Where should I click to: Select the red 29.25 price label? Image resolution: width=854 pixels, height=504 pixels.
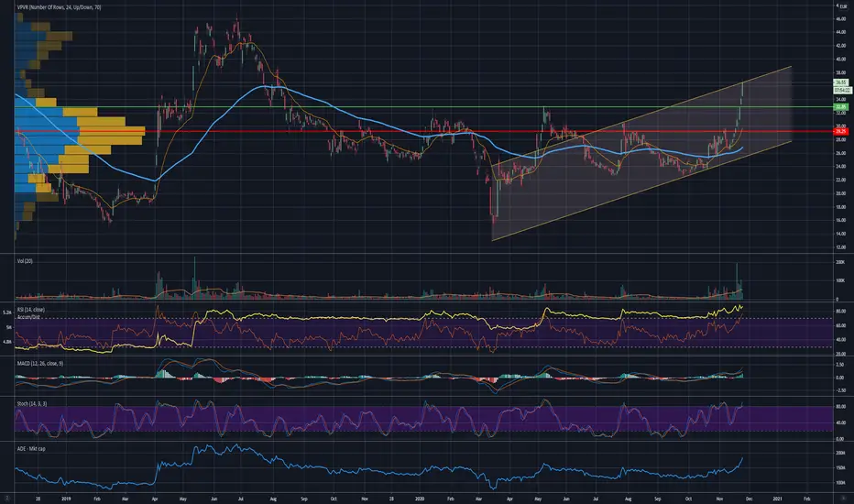pos(841,131)
